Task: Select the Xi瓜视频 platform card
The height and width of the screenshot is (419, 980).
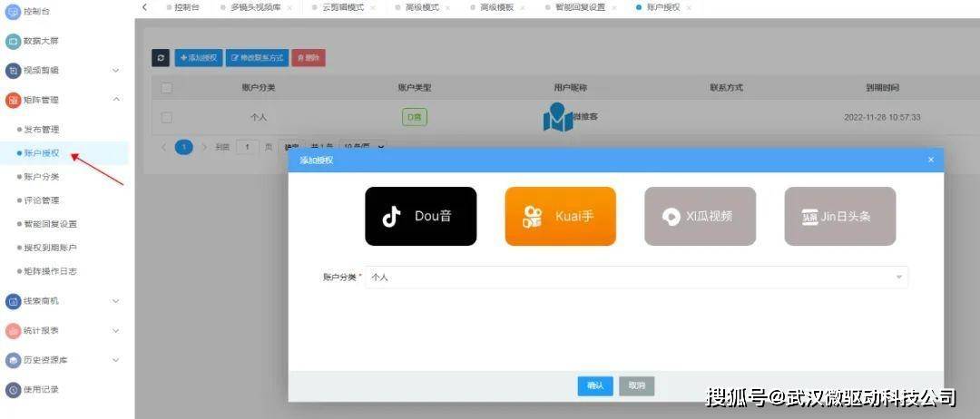Action: 700,216
